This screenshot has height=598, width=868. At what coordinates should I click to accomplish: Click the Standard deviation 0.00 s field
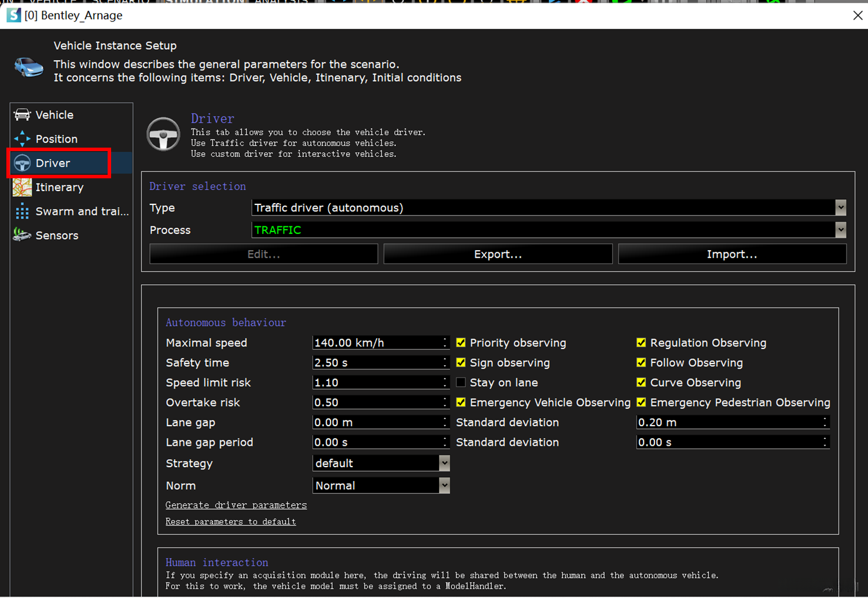click(733, 442)
